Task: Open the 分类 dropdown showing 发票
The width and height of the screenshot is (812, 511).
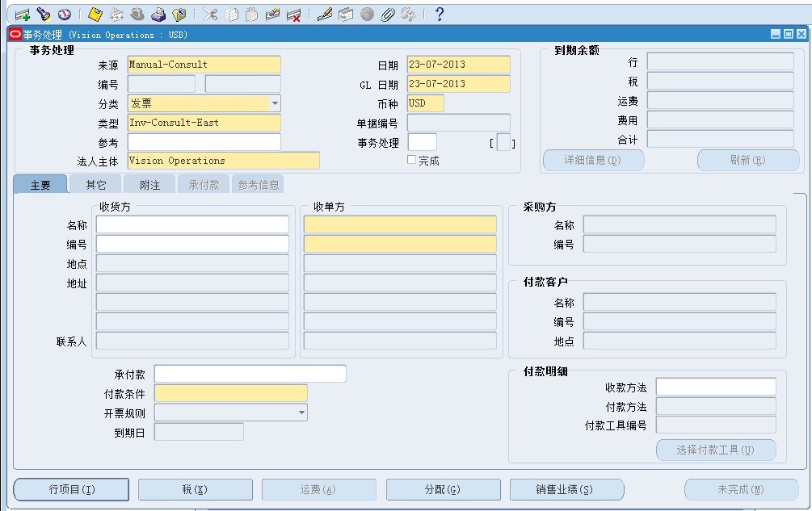Action: (275, 103)
